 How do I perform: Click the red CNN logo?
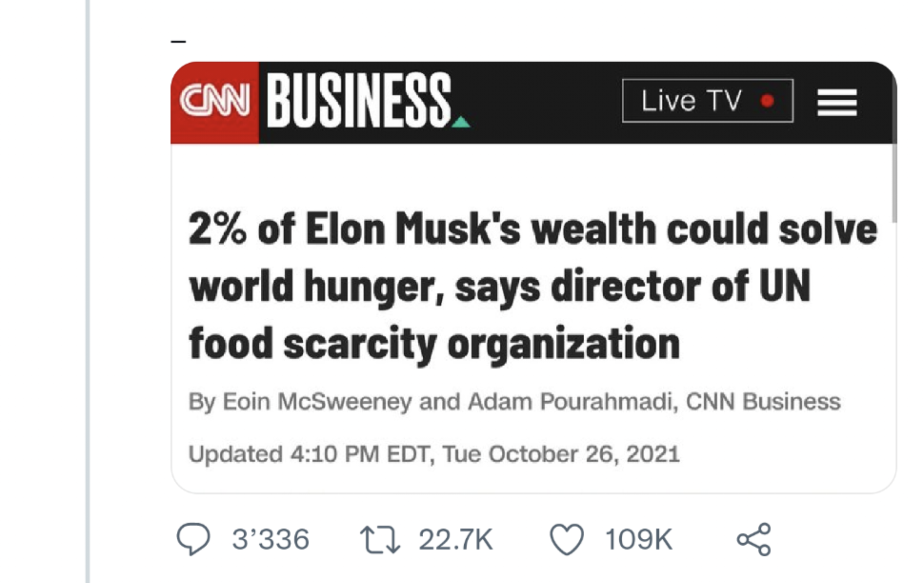click(x=215, y=102)
